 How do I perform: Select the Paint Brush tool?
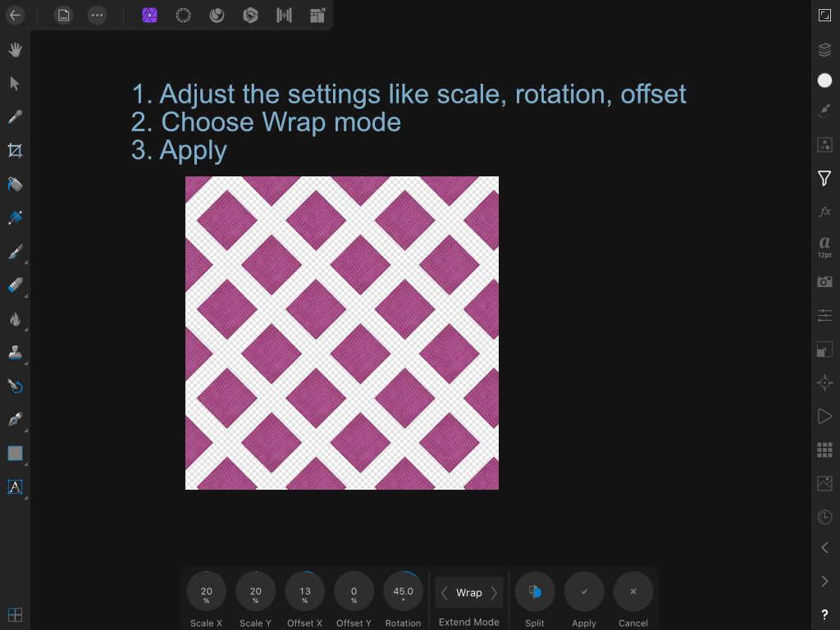point(15,252)
